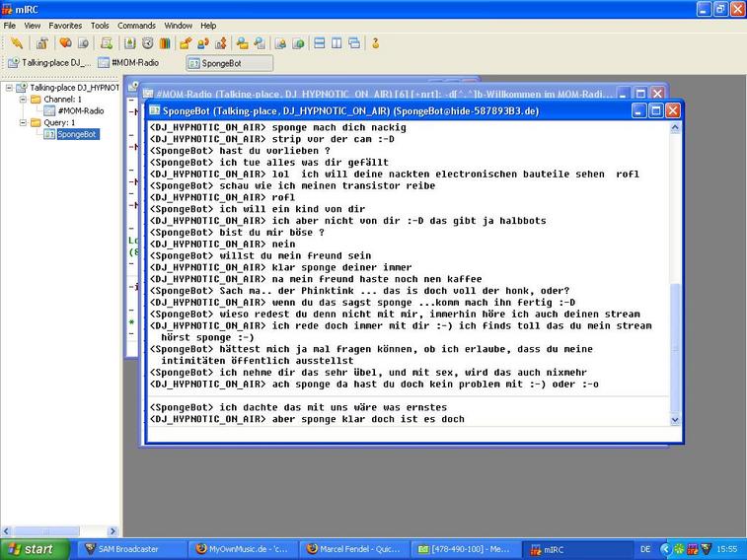This screenshot has width=747, height=560.
Task: Open the Favorites heart icon in toolbar
Action: pyautogui.click(x=65, y=43)
